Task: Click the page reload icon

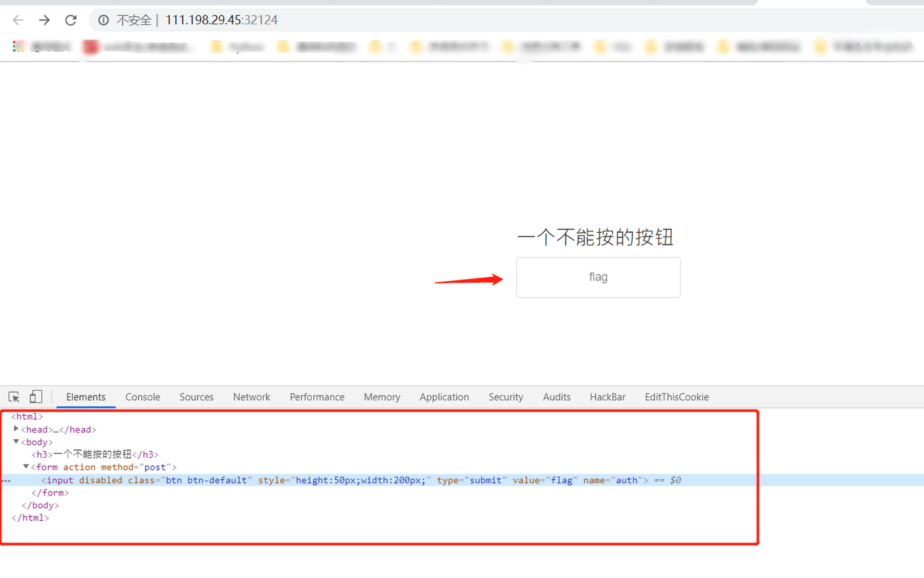Action: tap(70, 20)
